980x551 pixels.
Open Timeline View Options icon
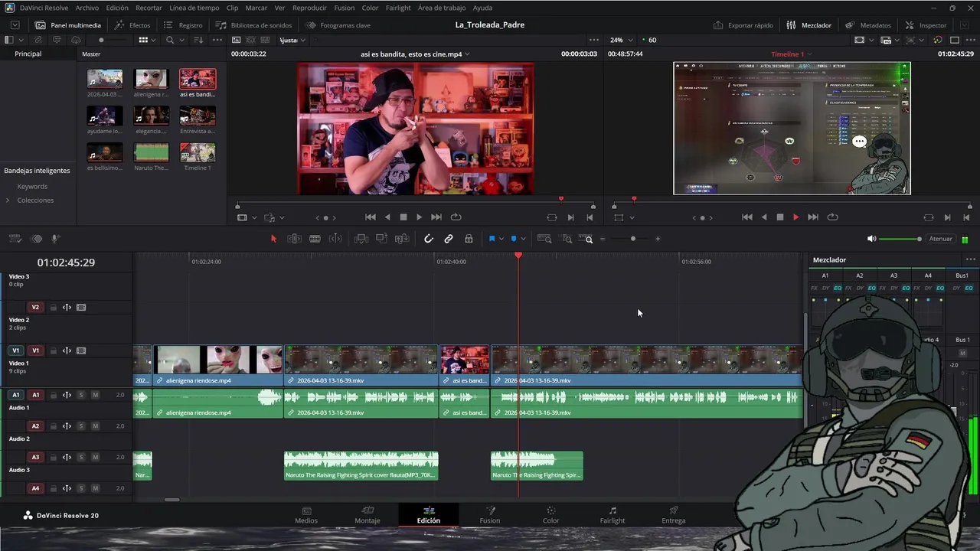pos(15,239)
